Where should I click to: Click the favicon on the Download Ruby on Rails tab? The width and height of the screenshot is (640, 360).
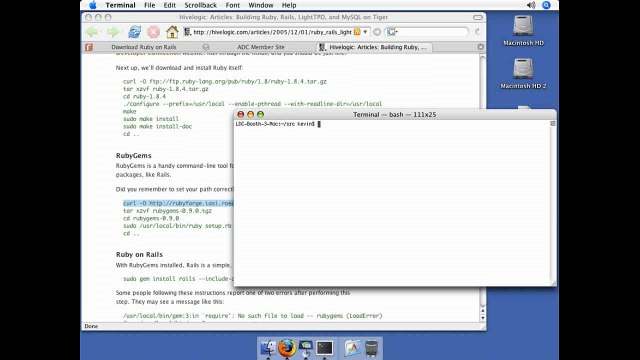point(89,47)
